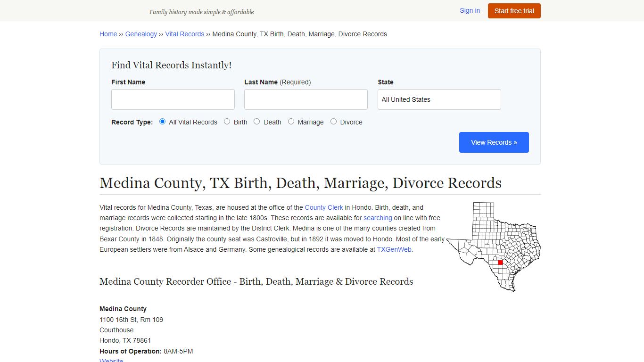Click Hours of Operation 8AM-5PM text
The height and width of the screenshot is (362, 644).
point(146,351)
